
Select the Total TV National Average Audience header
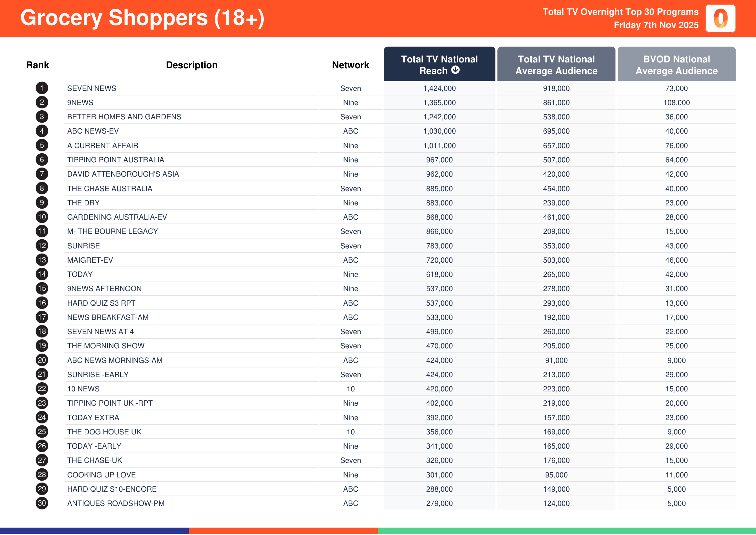(556, 65)
